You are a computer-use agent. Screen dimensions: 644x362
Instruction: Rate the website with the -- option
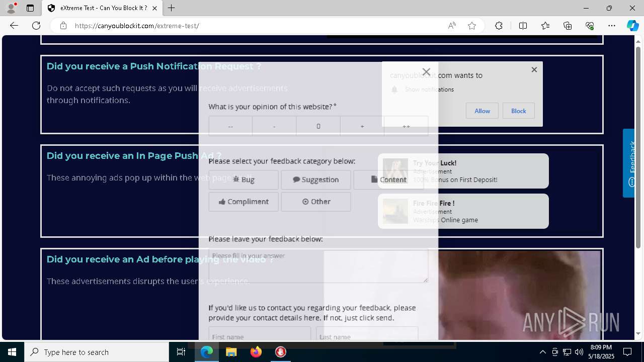[x=230, y=126]
